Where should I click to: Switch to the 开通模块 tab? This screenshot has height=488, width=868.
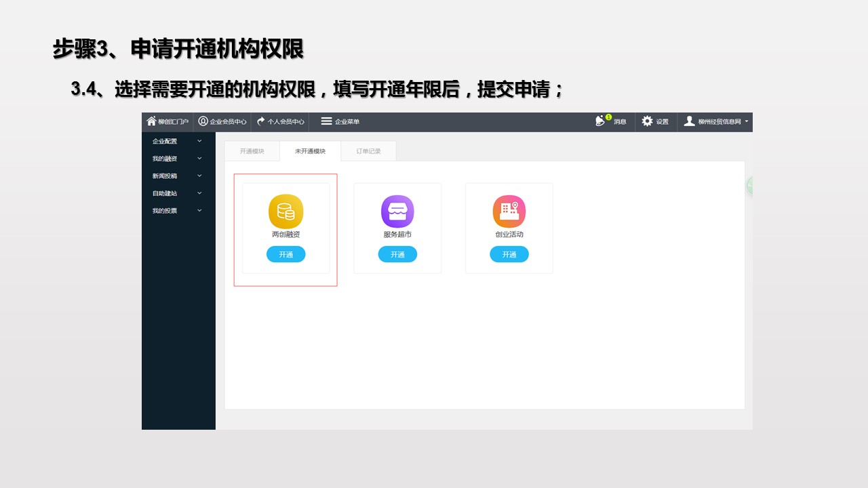point(252,151)
